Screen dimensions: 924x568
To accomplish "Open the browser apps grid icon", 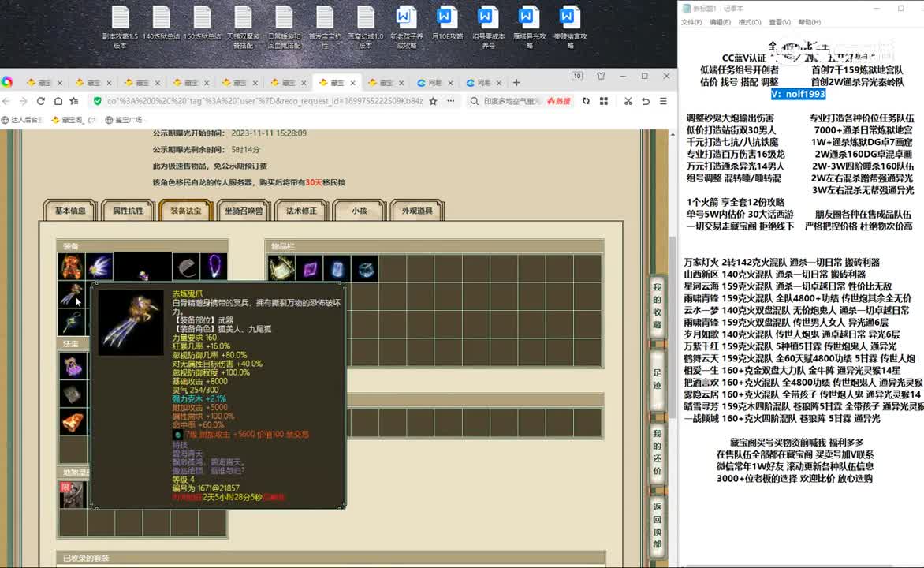I will coord(604,102).
